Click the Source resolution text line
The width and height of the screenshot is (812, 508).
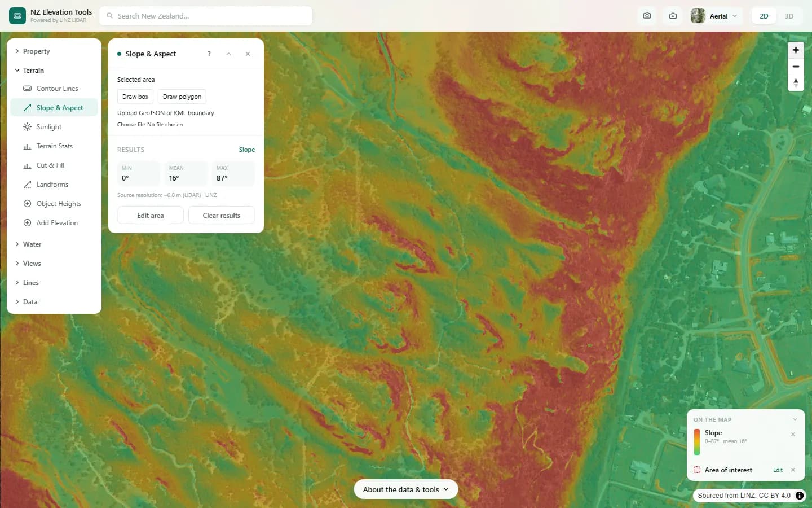[167, 195]
